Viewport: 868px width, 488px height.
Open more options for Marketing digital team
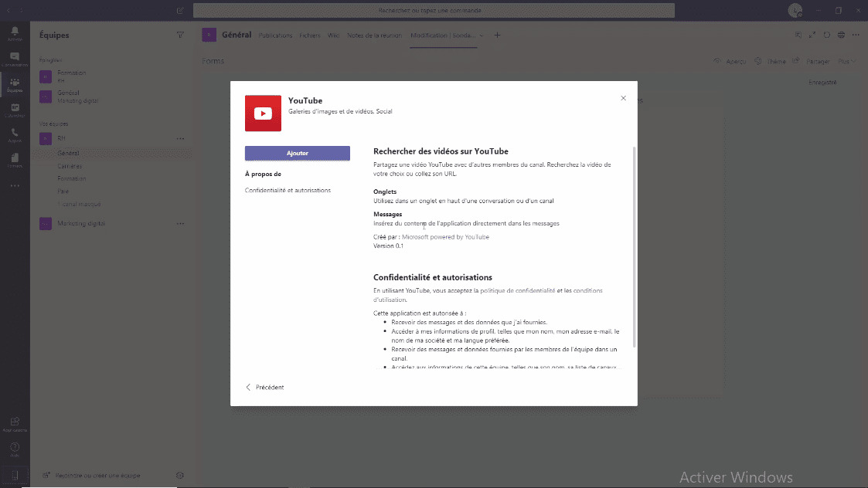pyautogui.click(x=180, y=223)
